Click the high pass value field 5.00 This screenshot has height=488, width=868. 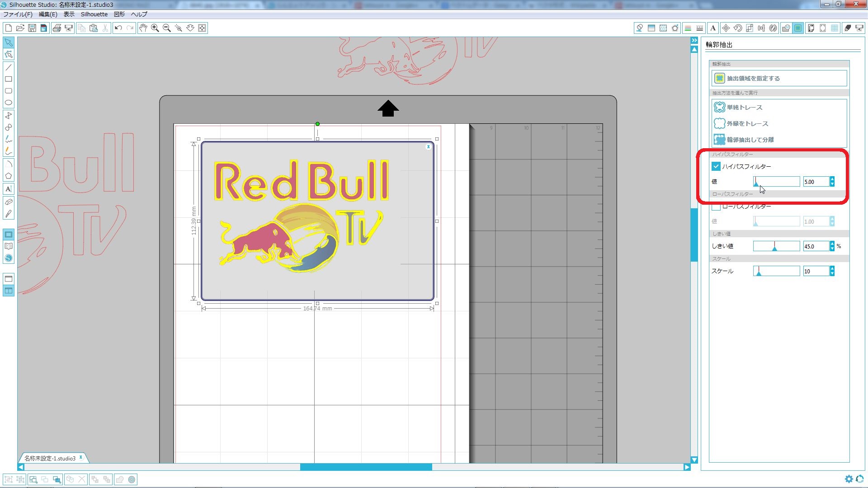tap(816, 182)
